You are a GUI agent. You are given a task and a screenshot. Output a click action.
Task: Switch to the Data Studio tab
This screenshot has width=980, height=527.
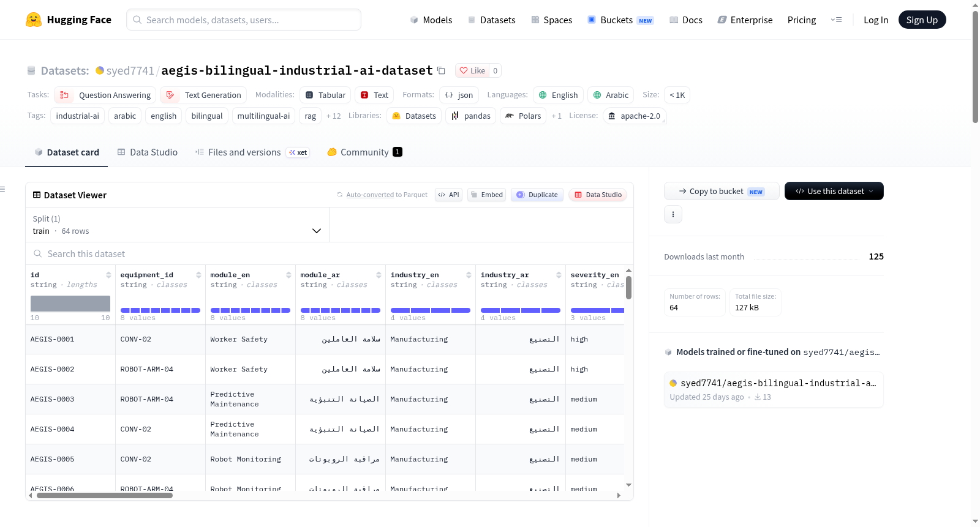(147, 152)
